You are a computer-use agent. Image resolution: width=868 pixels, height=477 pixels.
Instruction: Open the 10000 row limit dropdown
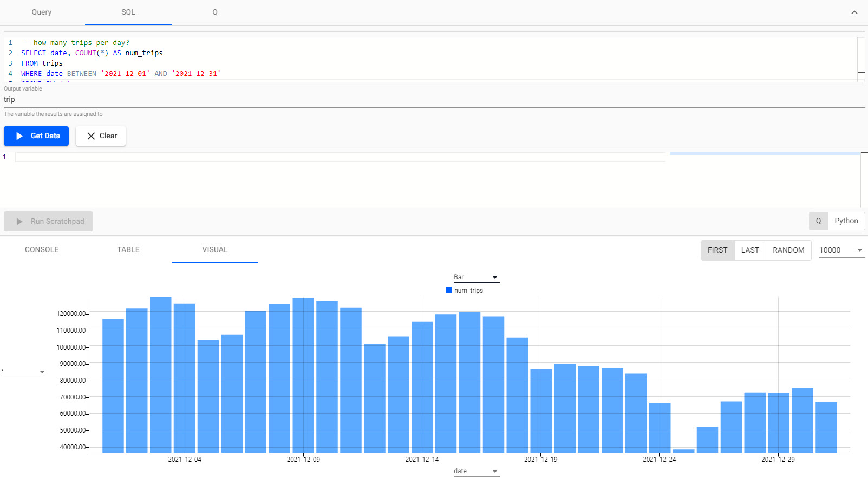pyautogui.click(x=841, y=250)
